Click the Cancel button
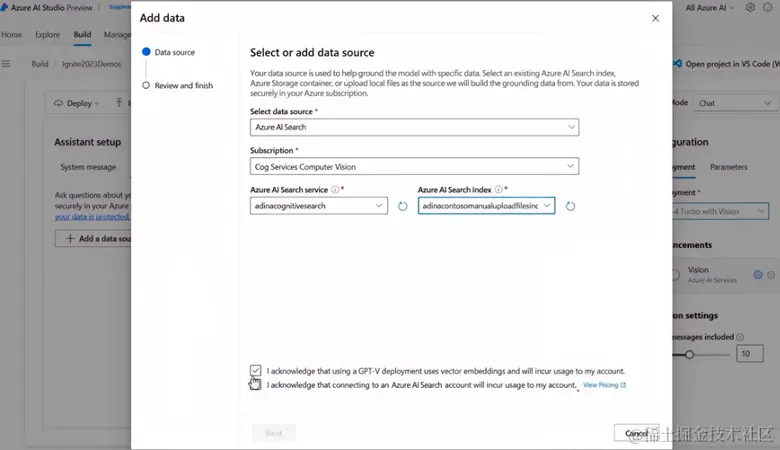Image resolution: width=780 pixels, height=450 pixels. (636, 433)
